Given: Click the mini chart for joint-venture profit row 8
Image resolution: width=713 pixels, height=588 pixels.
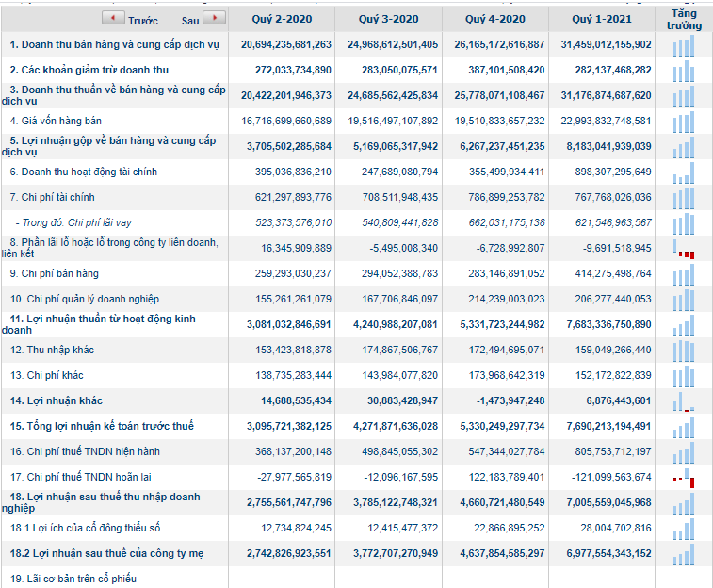Looking at the screenshot, I should click(x=684, y=248).
